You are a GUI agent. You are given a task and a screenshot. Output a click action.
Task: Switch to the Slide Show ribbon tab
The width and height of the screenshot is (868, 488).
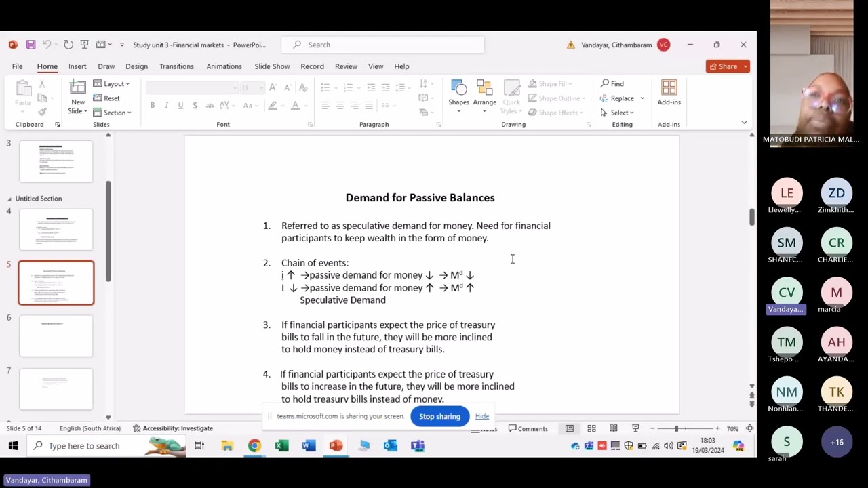click(x=272, y=66)
